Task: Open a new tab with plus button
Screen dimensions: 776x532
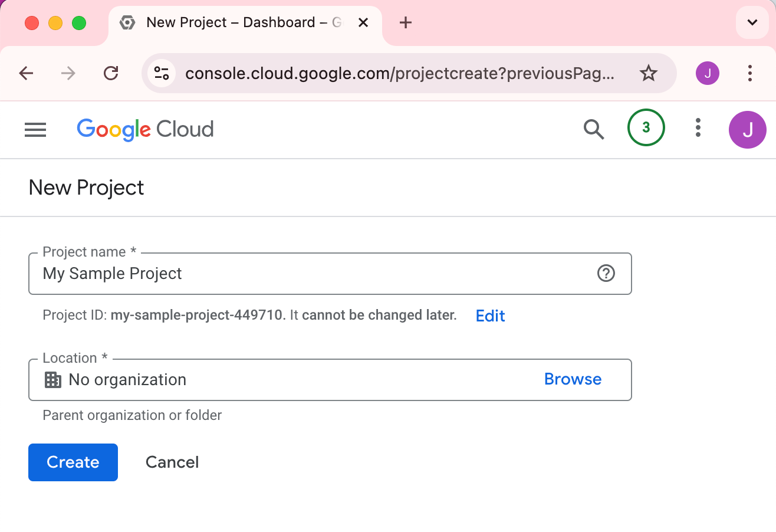Action: (x=405, y=23)
